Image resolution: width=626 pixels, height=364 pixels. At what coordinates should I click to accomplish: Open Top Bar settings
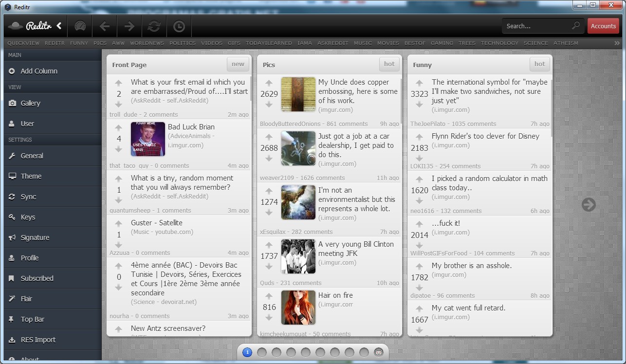click(x=53, y=319)
